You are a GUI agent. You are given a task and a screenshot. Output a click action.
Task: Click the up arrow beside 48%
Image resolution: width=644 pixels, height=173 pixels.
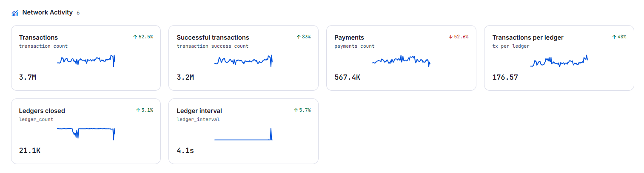click(614, 37)
